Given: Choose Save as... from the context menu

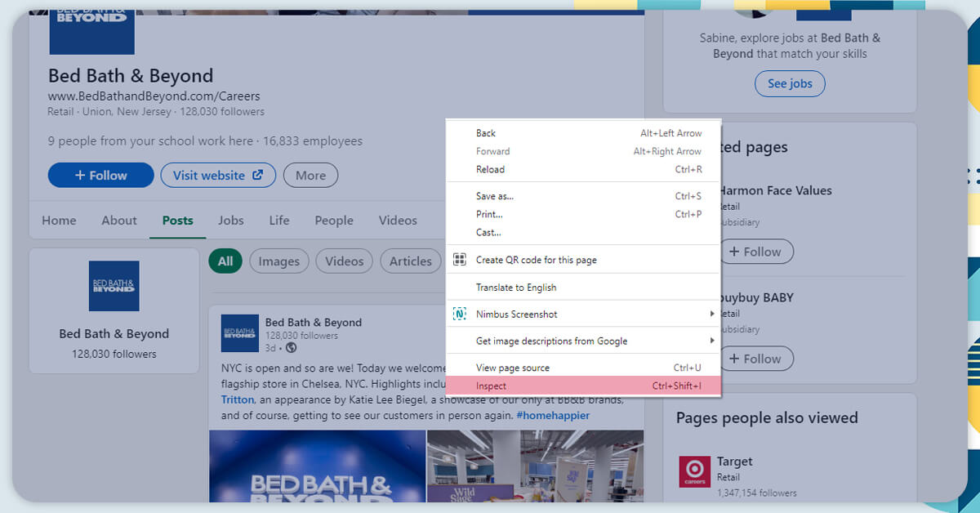Looking at the screenshot, I should tap(583, 196).
